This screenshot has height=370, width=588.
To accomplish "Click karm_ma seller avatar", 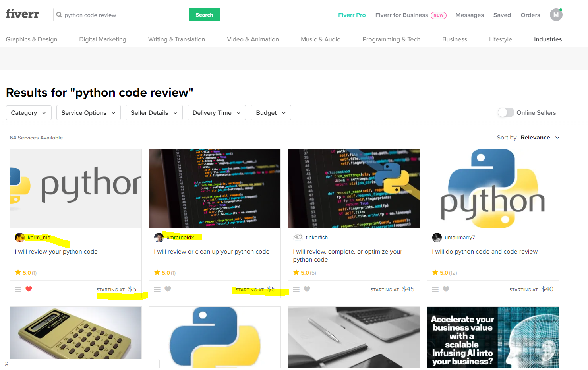I will click(20, 238).
